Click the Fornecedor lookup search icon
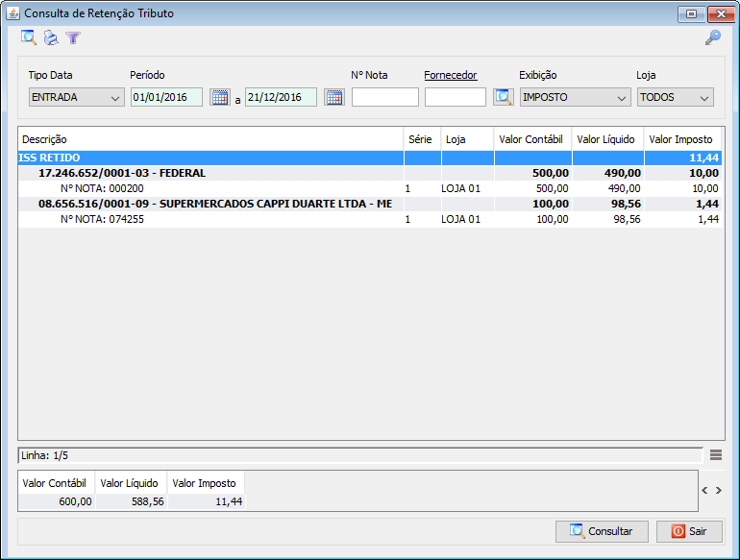740x560 pixels. pos(503,97)
